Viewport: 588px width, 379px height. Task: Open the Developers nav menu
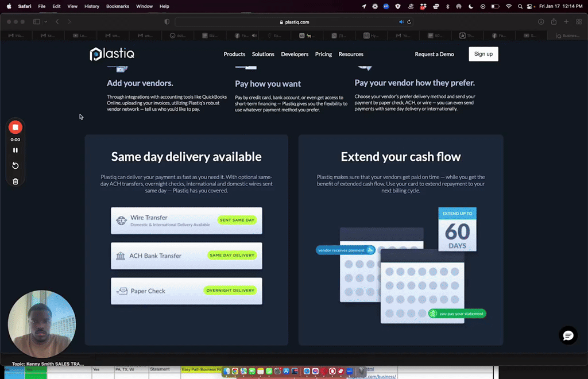[x=295, y=54]
